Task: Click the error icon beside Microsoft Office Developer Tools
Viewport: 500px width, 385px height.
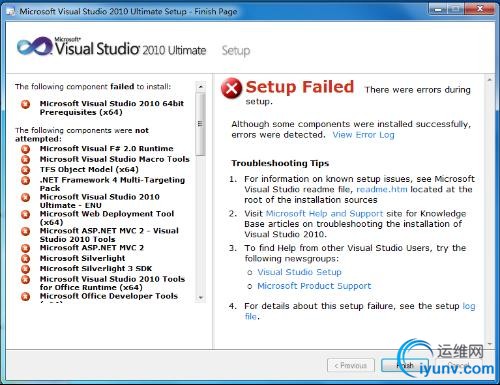Action: (x=26, y=296)
